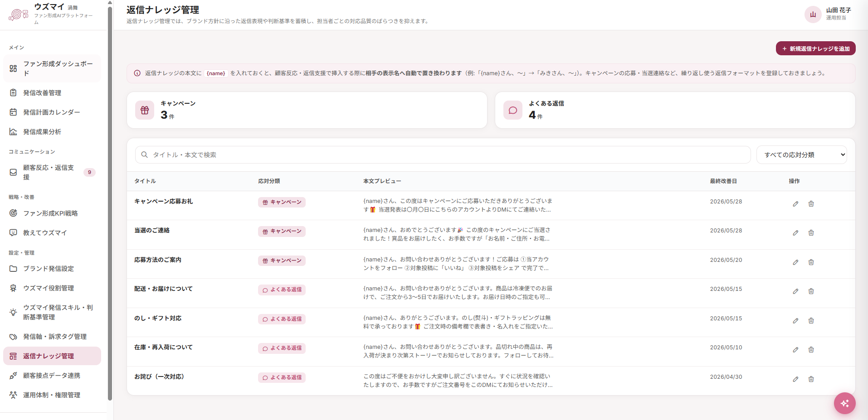
Task: Edit 在庫・再入荷について with pencil icon
Action: [x=795, y=350]
